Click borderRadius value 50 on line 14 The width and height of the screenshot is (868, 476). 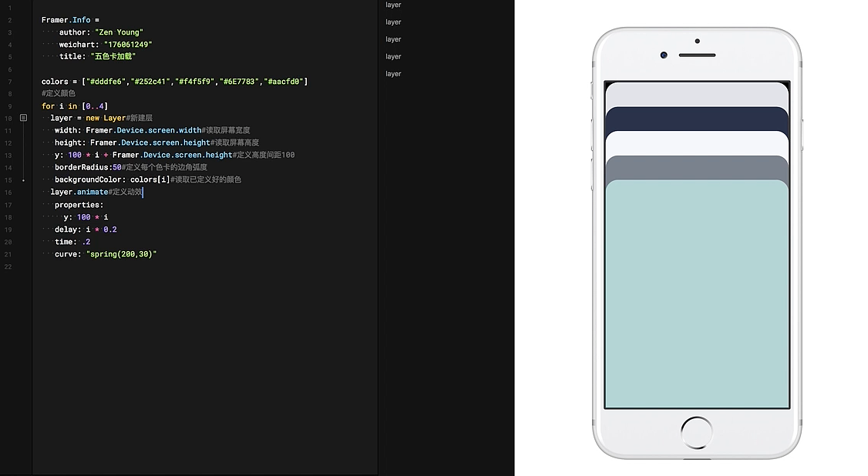click(117, 167)
